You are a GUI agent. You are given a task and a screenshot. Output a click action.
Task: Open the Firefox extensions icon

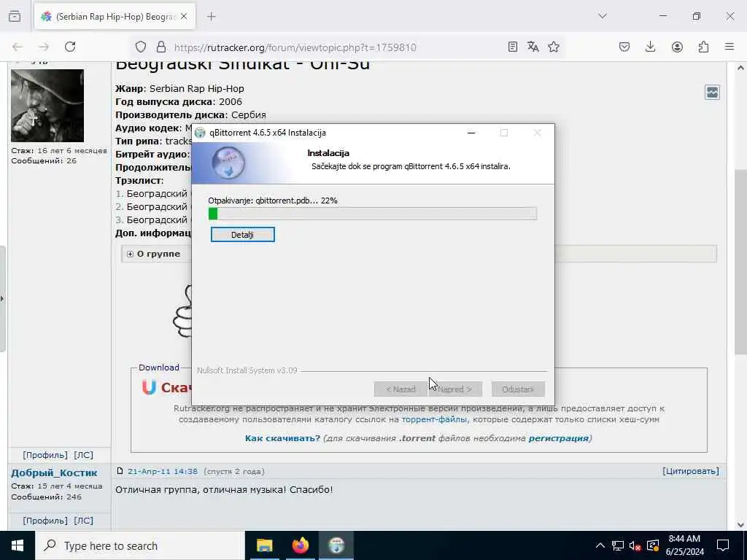point(703,47)
